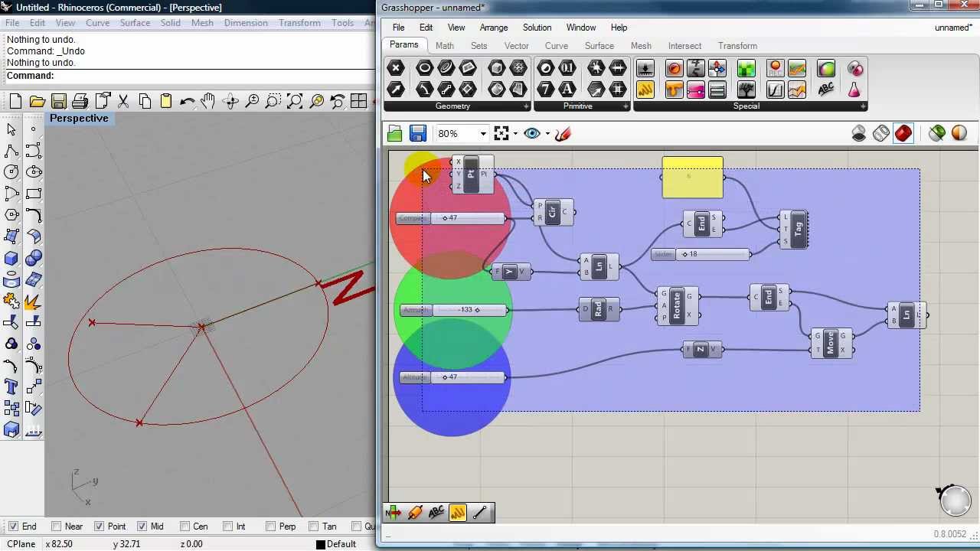Screen dimensions: 980x551
Task: Click the Integer '7' primitive param icon
Action: (546, 90)
